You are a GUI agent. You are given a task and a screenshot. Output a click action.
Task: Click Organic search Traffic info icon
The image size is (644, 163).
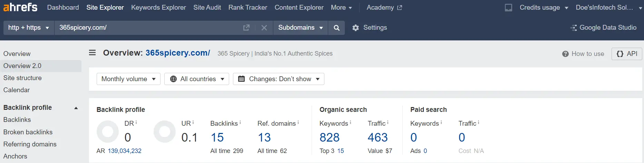click(x=388, y=122)
